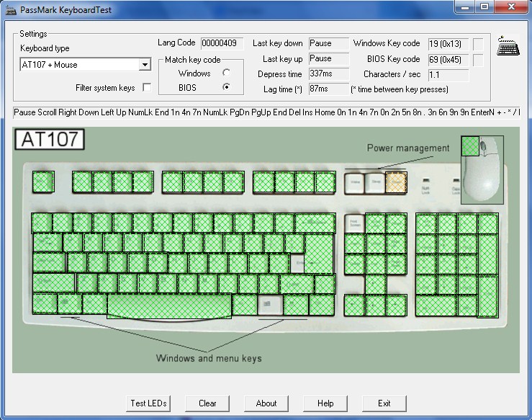Click the small box beside Windows Key code
Viewport: 532px width, 420px height.
(x=478, y=44)
